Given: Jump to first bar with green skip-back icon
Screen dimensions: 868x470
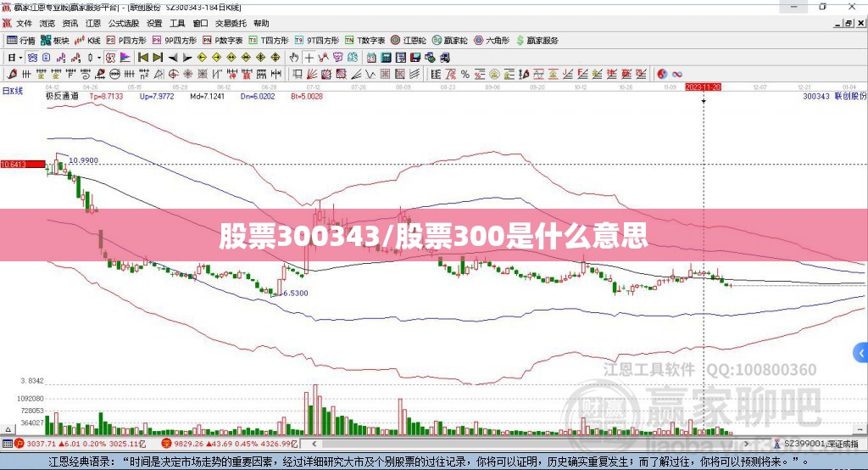Looking at the screenshot, I should 142,58.
